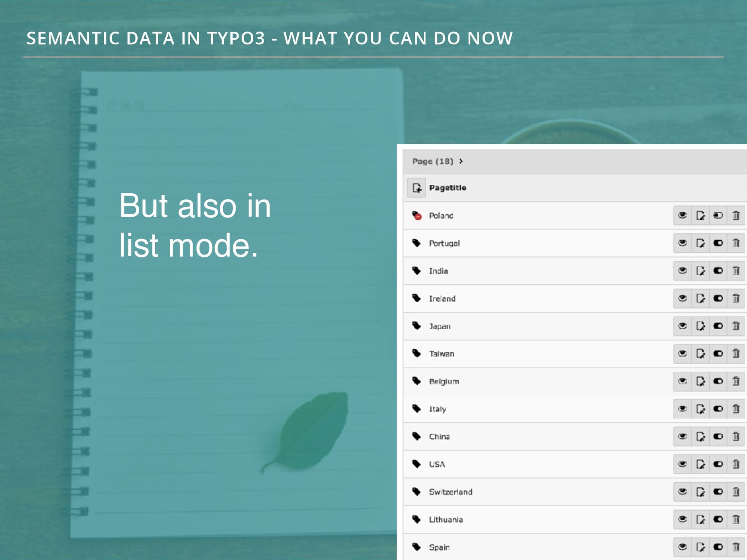This screenshot has width=747, height=560.
Task: Select the Taiwan page title
Action: 442,354
